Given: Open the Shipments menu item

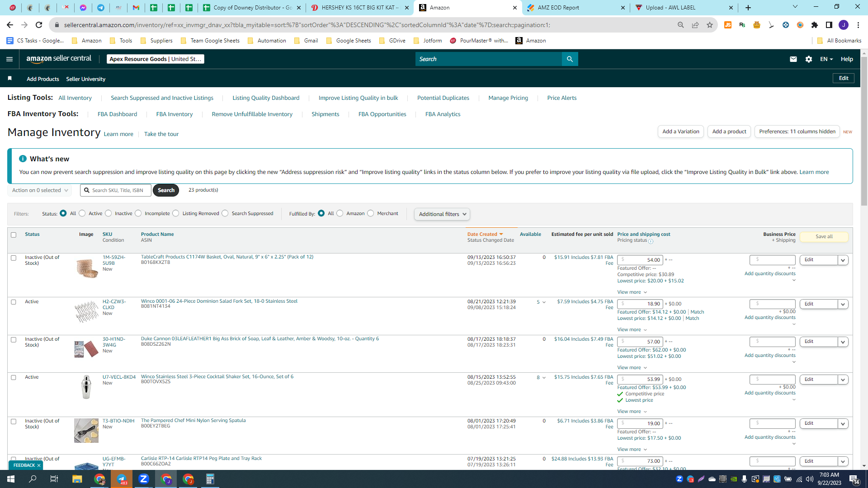Looking at the screenshot, I should coord(325,114).
